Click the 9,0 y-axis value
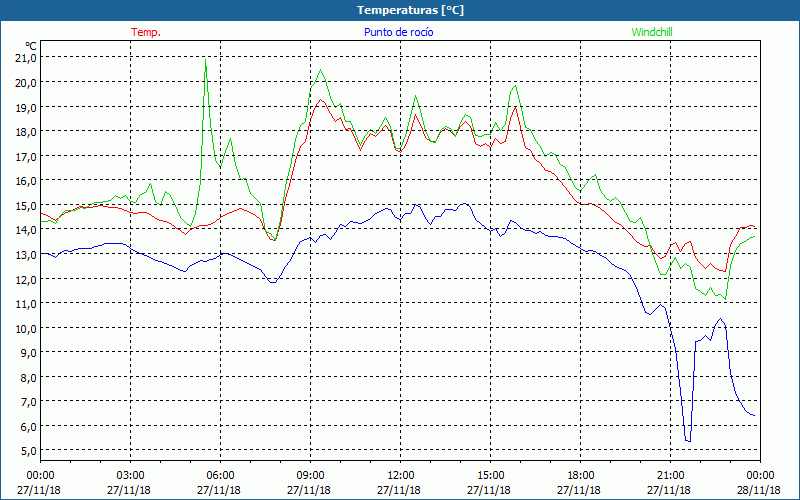 point(28,353)
